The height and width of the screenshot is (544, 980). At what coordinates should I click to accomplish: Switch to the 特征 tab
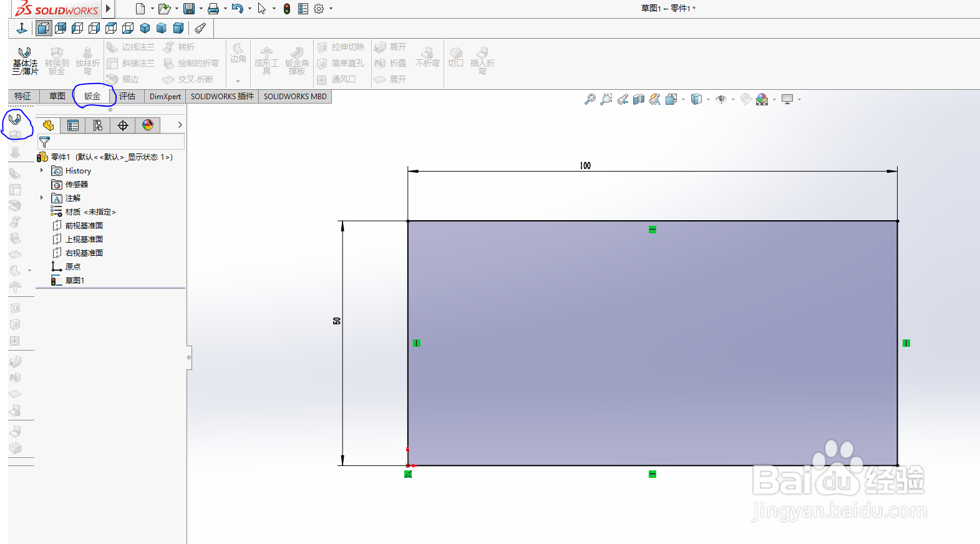[23, 96]
